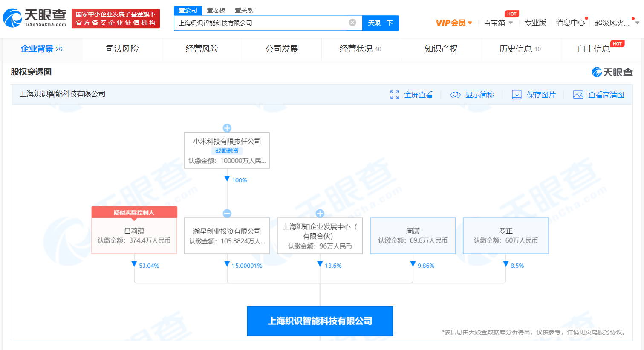The image size is (644, 350).
Task: Click the 15.00001% share percentage
Action: (247, 266)
